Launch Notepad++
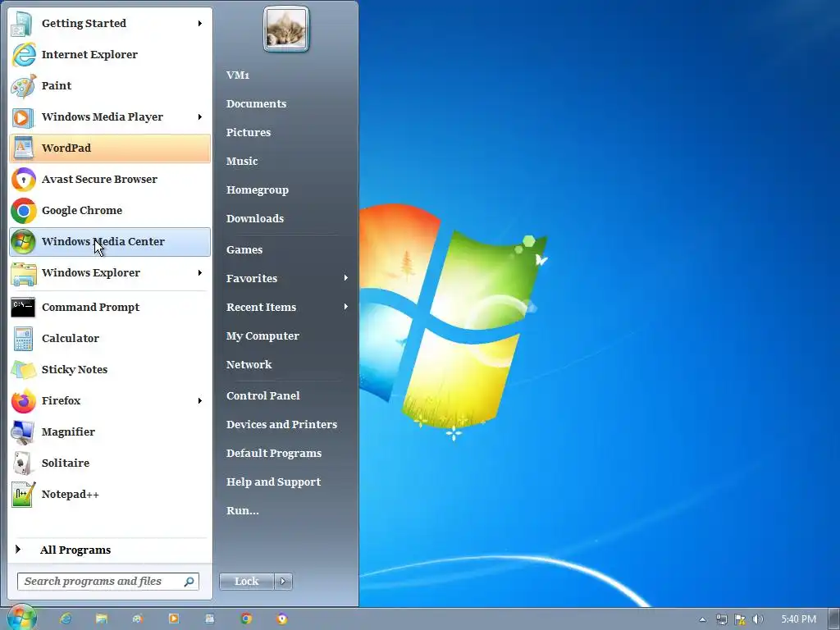 (x=110, y=494)
